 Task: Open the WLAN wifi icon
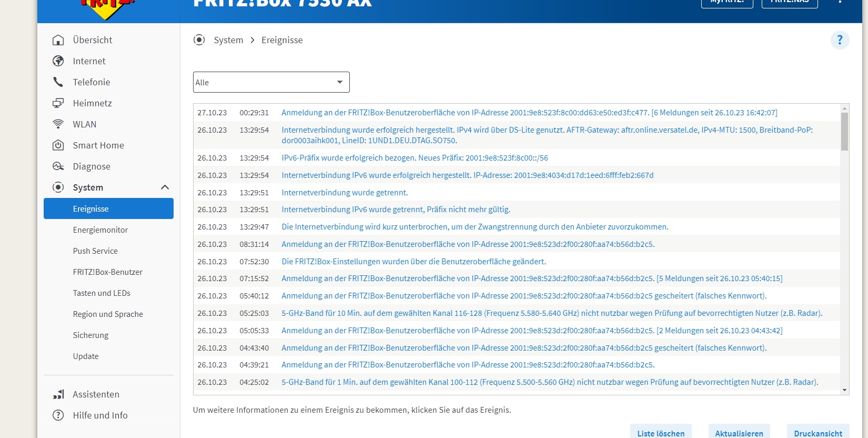tap(58, 124)
